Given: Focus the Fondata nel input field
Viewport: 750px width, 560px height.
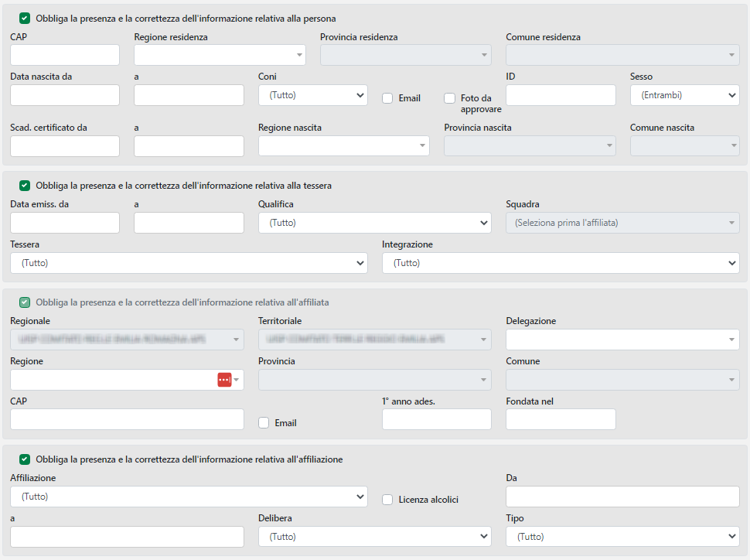Looking at the screenshot, I should (x=561, y=419).
